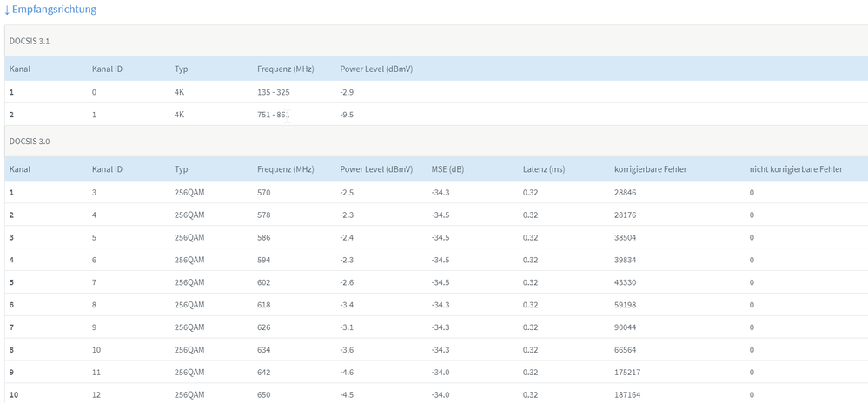Select frequency cell 570
Image resolution: width=868 pixels, height=403 pixels.
pos(264,192)
